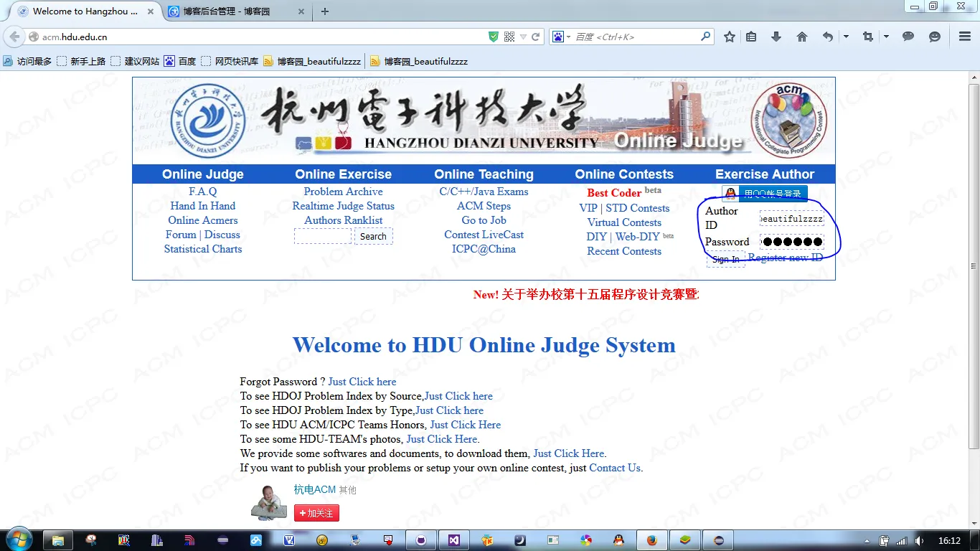Click the 杭电ACM profile thumbnail photo

pos(269,503)
